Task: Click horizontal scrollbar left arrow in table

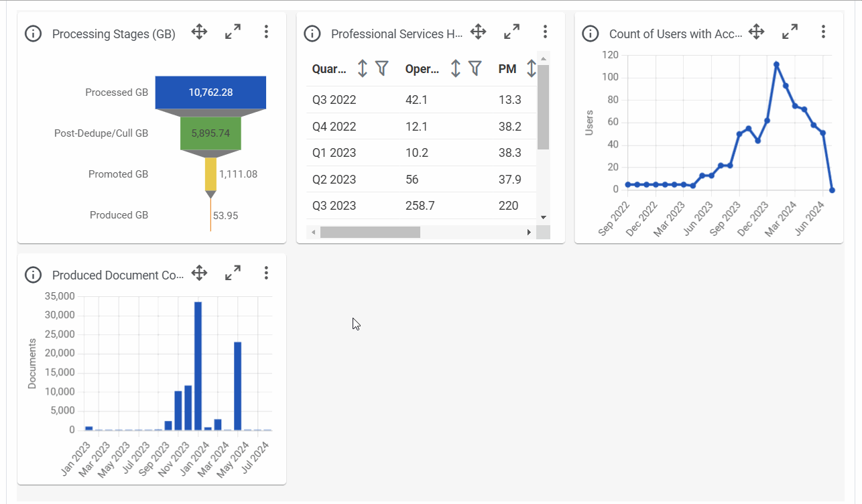Action: [x=313, y=232]
